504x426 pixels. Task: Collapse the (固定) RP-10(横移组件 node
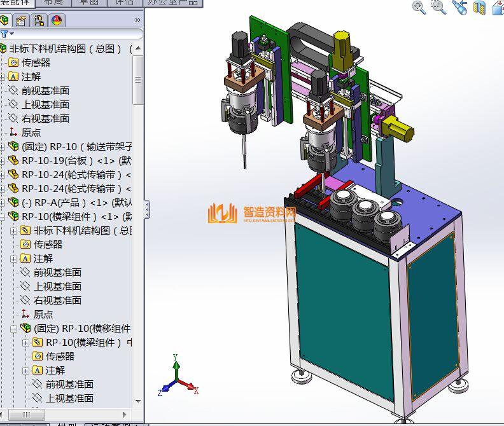tap(15, 329)
